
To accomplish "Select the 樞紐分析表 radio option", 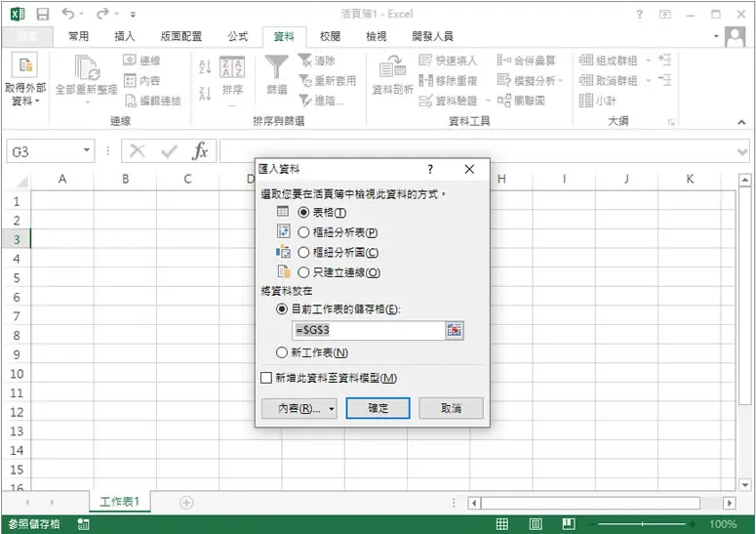I will (x=303, y=232).
